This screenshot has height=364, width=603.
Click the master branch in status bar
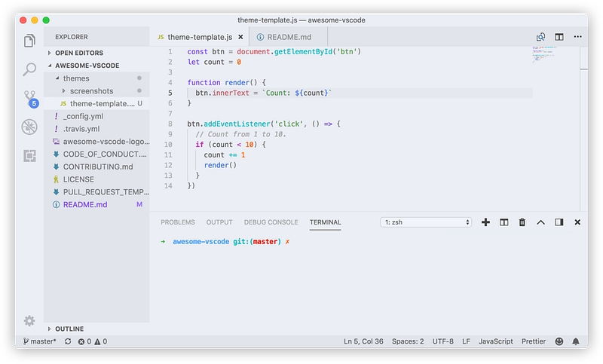pyautogui.click(x=39, y=341)
